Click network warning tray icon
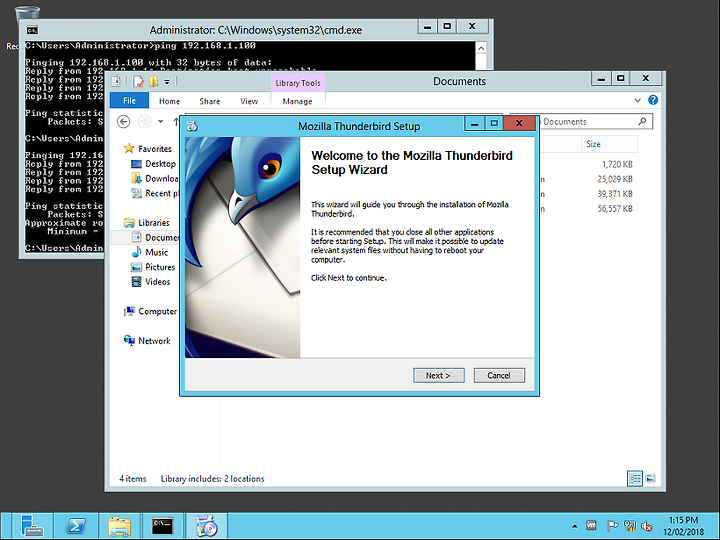This screenshot has height=540, width=720. tap(630, 525)
